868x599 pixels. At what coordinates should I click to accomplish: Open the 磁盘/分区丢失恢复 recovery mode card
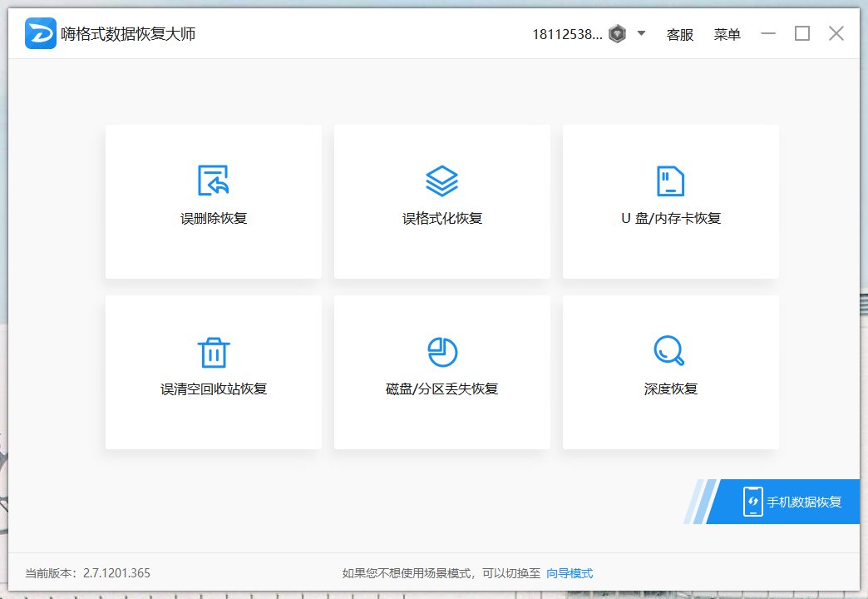[x=441, y=372]
